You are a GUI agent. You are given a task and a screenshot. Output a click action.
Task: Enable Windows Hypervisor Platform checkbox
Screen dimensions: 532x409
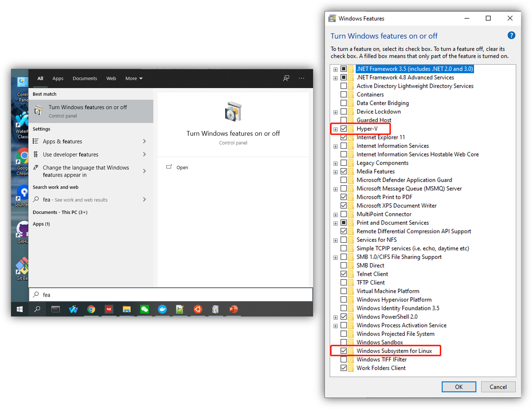point(343,300)
